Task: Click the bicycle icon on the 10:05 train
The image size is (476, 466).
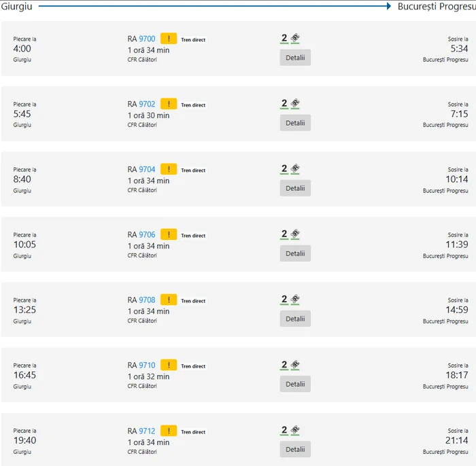Action: [295, 234]
